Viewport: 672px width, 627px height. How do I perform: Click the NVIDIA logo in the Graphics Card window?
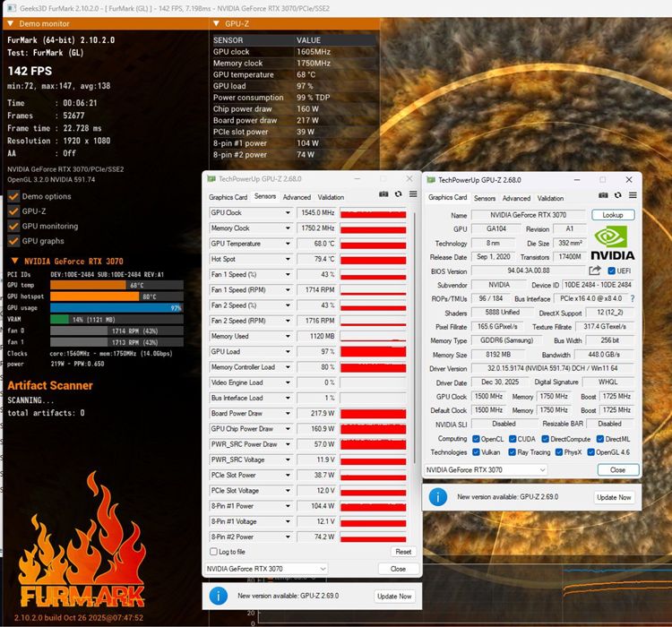(613, 243)
